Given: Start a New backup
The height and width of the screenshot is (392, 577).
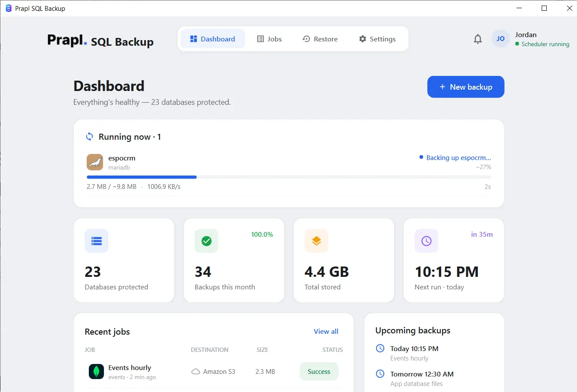Looking at the screenshot, I should pos(466,87).
